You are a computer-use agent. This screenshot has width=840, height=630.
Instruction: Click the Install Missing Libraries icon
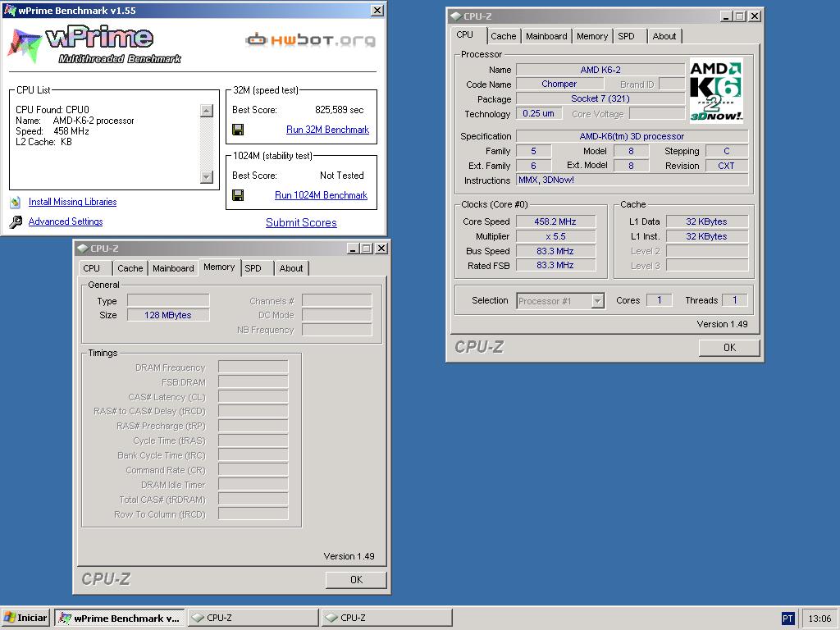coord(16,202)
